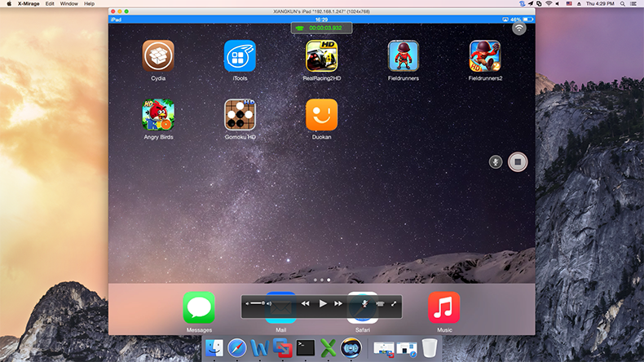644x362 pixels.
Task: Open the US flag input menu
Action: tap(569, 4)
